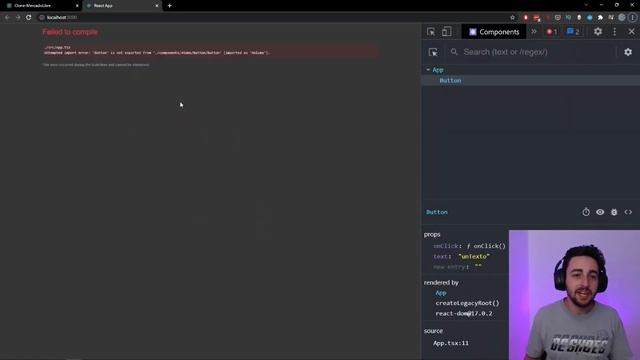Image resolution: width=640 pixels, height=360 pixels.
Task: Open the DevTools three-dot customize menu
Action: (x=614, y=31)
